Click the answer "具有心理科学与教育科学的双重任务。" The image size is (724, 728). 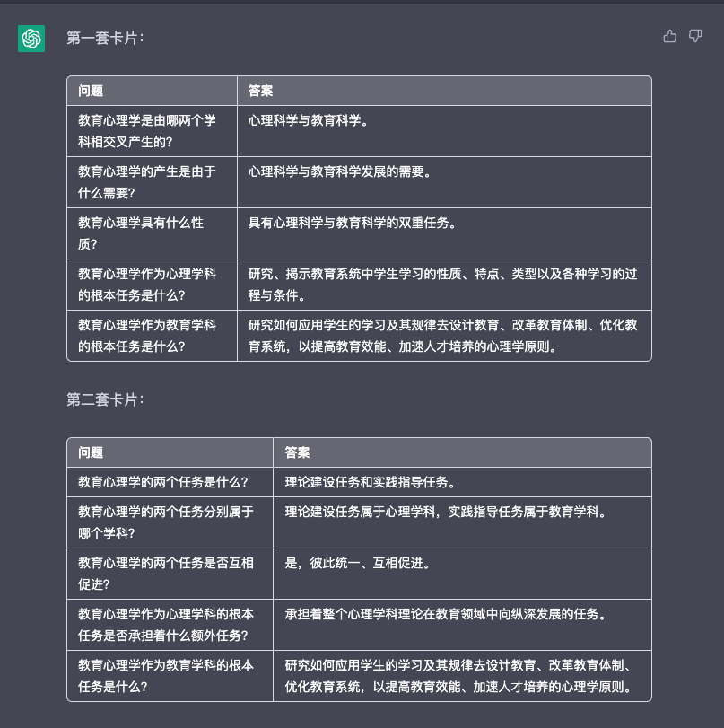[353, 223]
